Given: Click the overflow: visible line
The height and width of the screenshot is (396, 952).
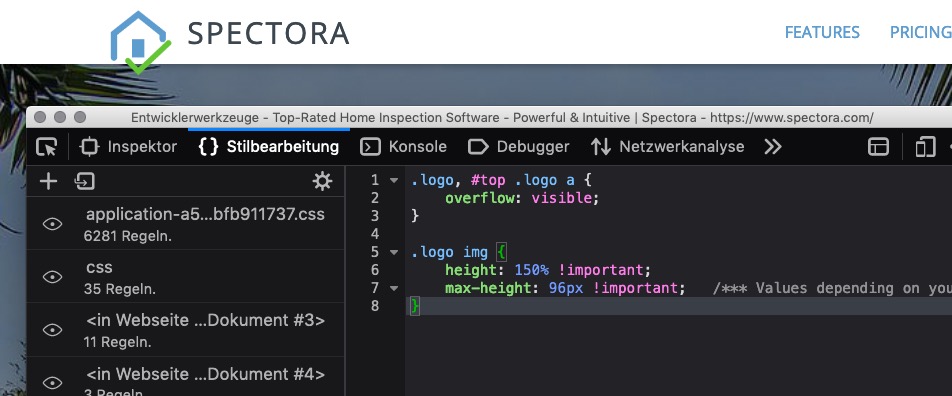Looking at the screenshot, I should (522, 198).
